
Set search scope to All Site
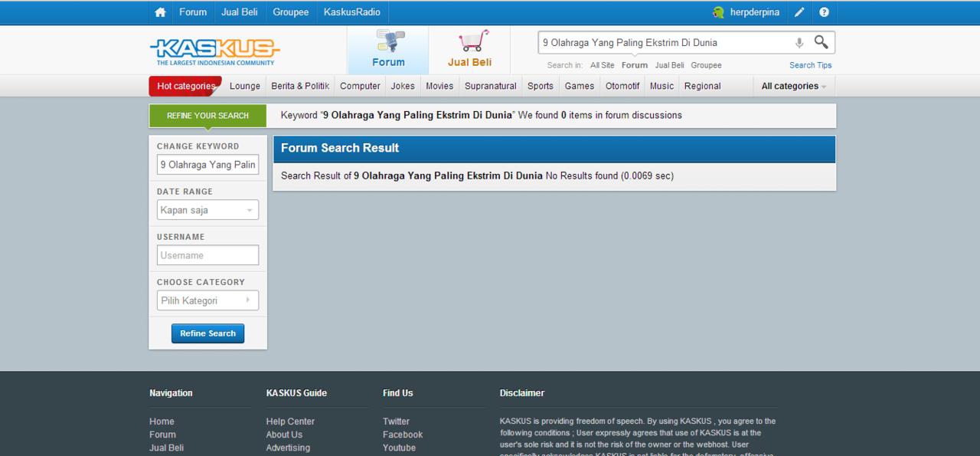coord(602,65)
